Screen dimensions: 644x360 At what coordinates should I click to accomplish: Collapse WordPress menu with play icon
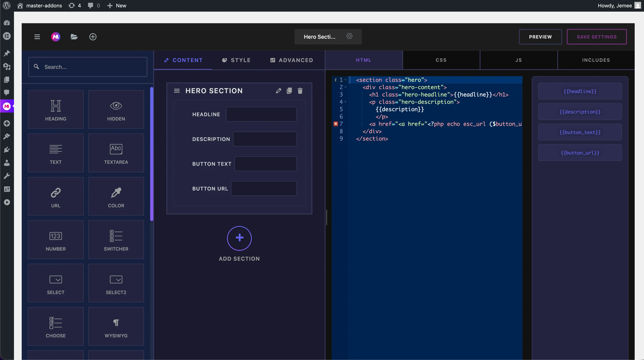[7, 202]
